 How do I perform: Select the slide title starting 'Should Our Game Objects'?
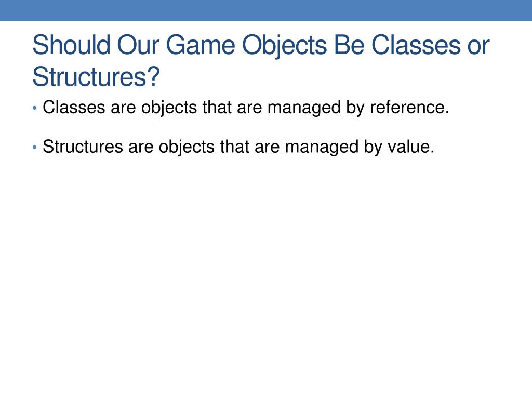coord(261,61)
